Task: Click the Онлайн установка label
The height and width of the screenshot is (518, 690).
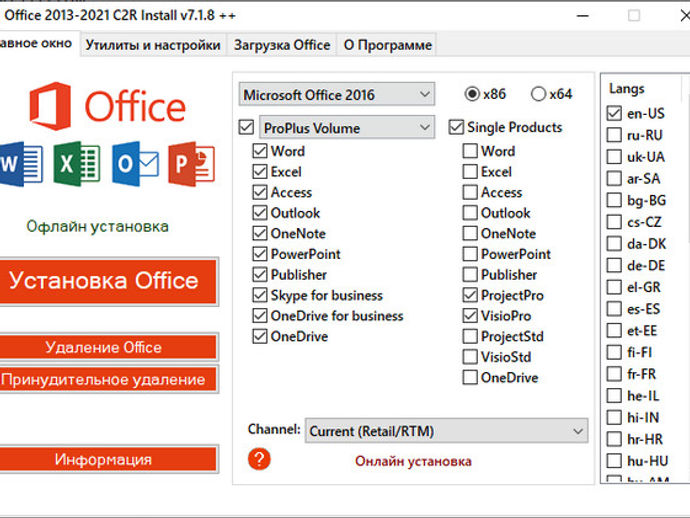Action: pyautogui.click(x=413, y=461)
